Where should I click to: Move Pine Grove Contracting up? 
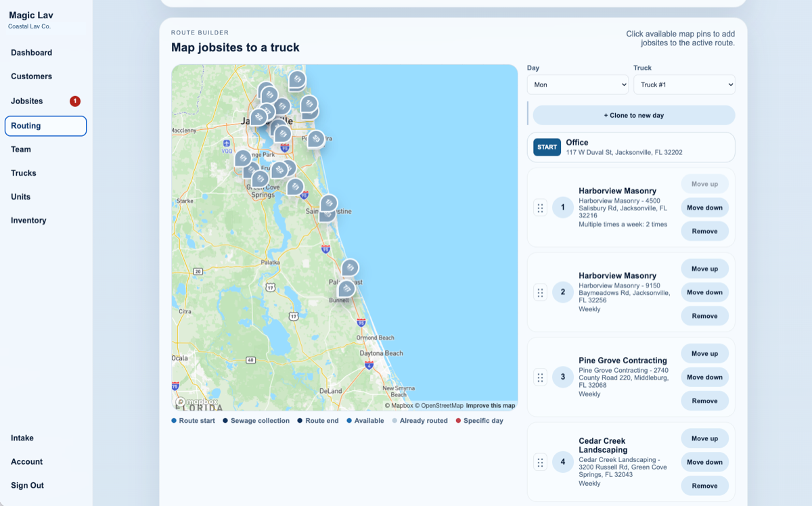(x=704, y=354)
